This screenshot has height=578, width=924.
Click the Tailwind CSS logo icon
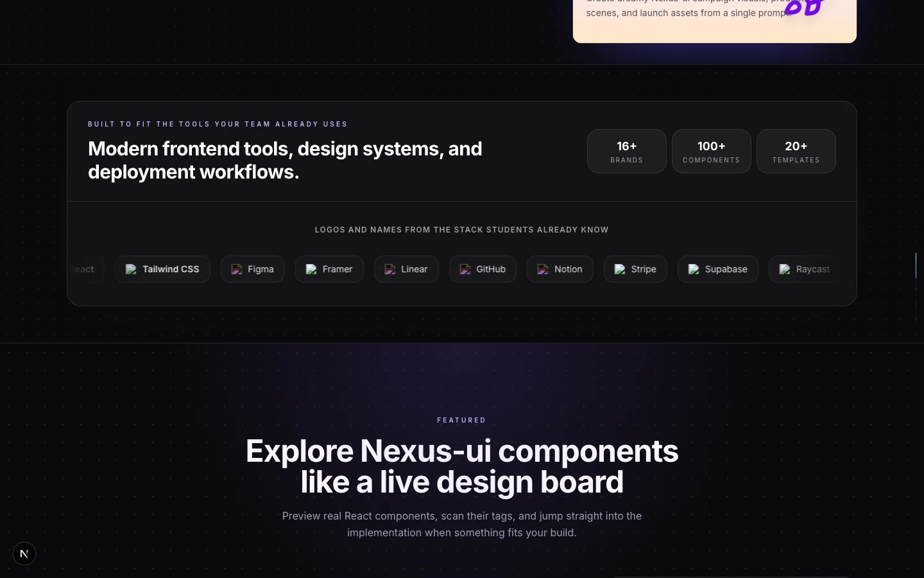click(x=131, y=269)
